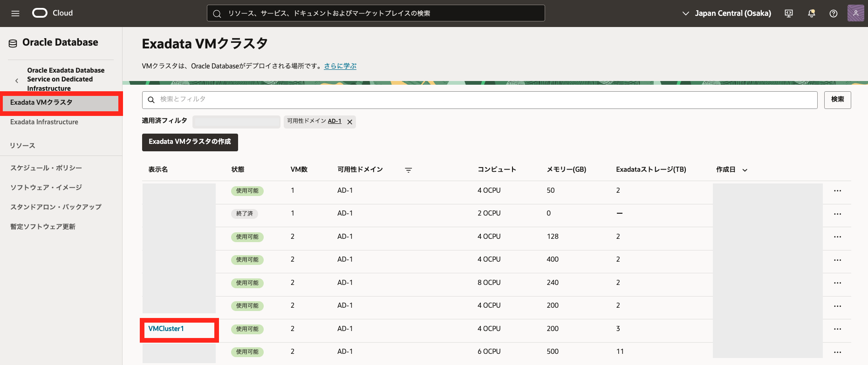868x365 pixels.
Task: Open the notifications bell
Action: pyautogui.click(x=811, y=14)
